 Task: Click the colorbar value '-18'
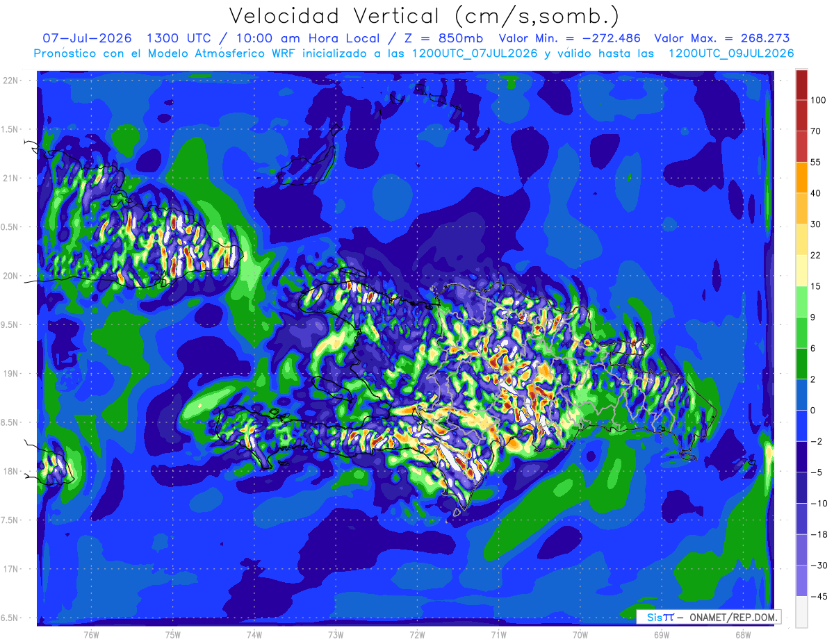(819, 534)
